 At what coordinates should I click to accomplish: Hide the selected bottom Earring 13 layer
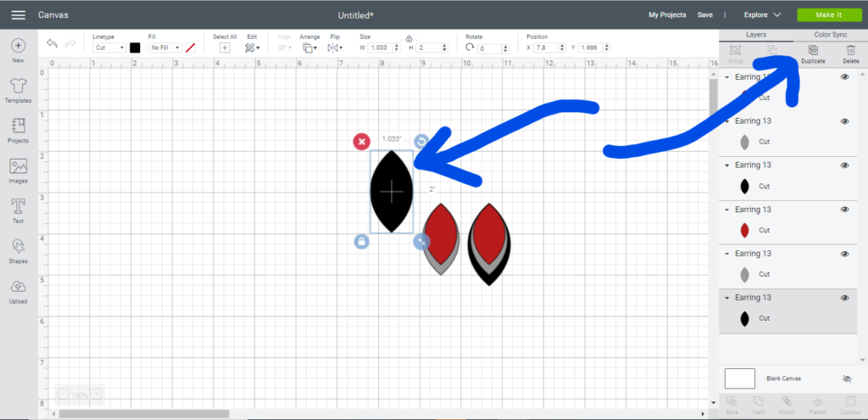coord(845,298)
